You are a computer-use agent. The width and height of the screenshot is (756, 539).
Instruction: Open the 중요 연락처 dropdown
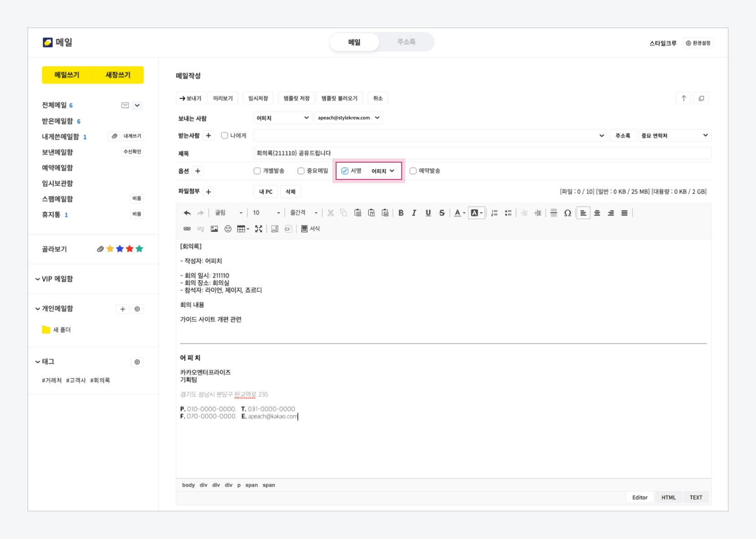click(674, 136)
